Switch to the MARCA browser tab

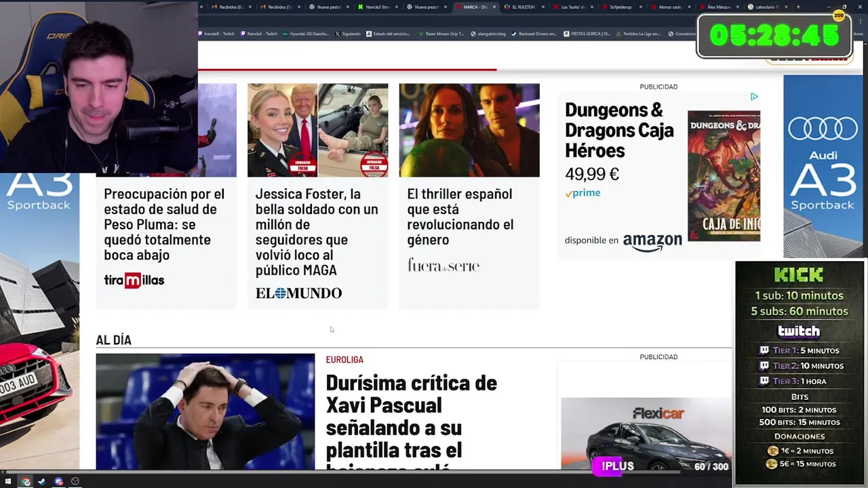[475, 7]
